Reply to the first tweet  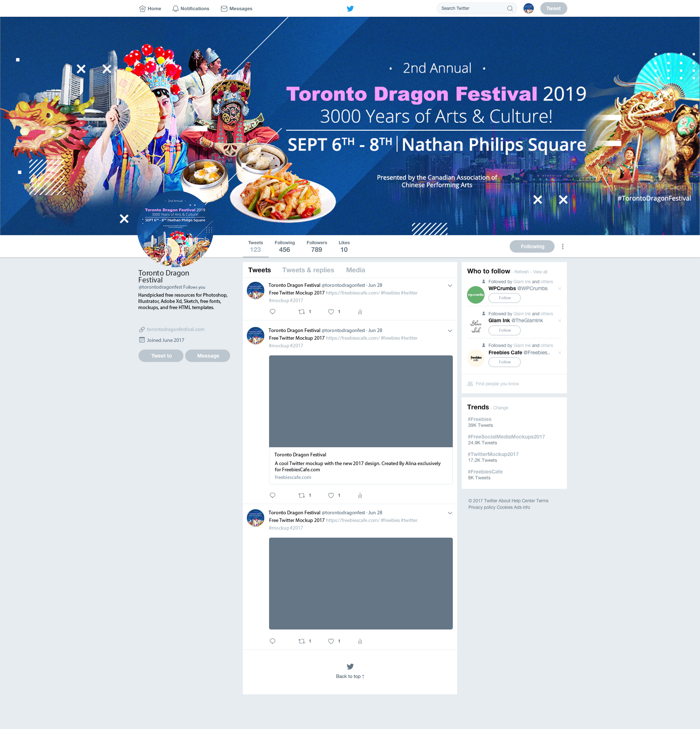[272, 312]
